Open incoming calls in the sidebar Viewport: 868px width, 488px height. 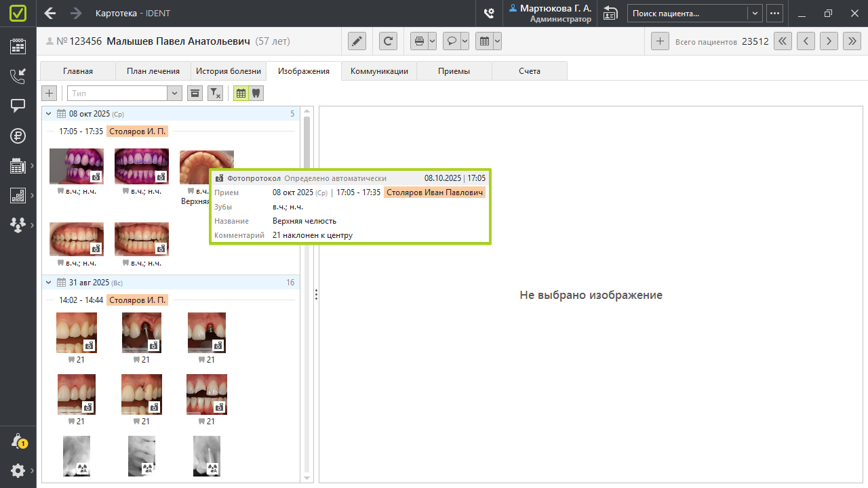point(18,76)
